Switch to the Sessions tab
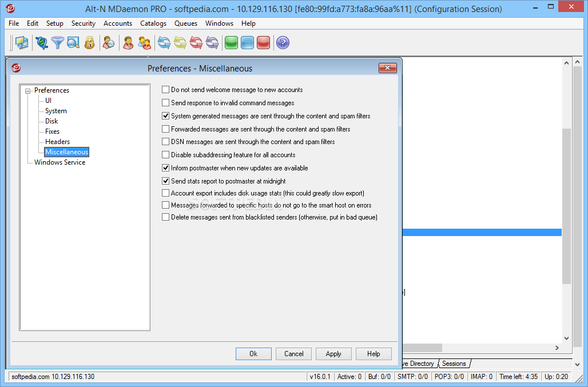Screen dimensions: 588x387 (454, 364)
